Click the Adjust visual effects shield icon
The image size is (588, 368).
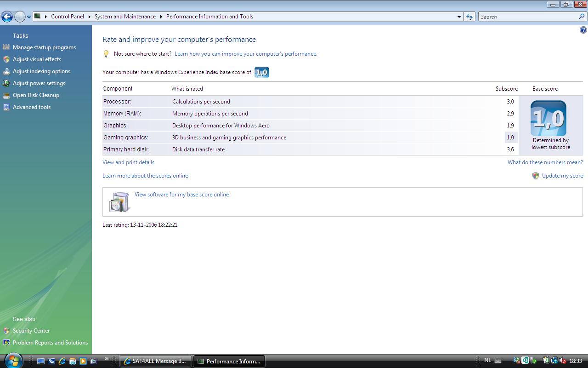coord(6,59)
